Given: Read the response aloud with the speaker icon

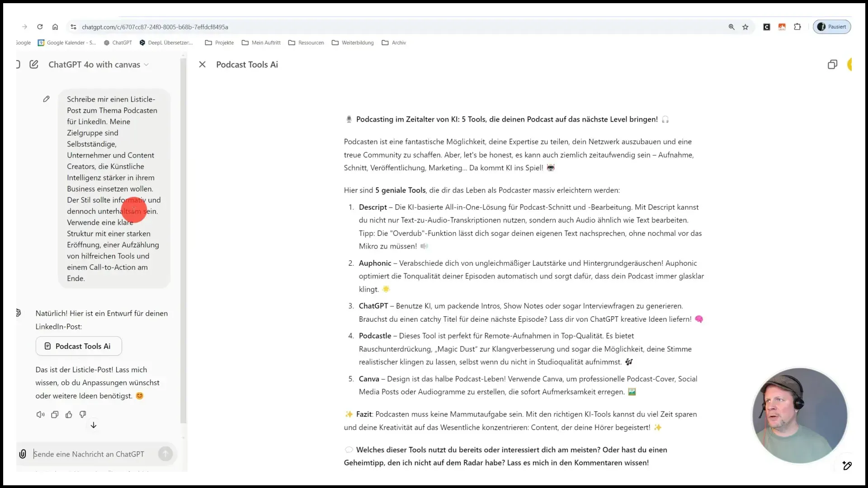Looking at the screenshot, I should click(40, 414).
